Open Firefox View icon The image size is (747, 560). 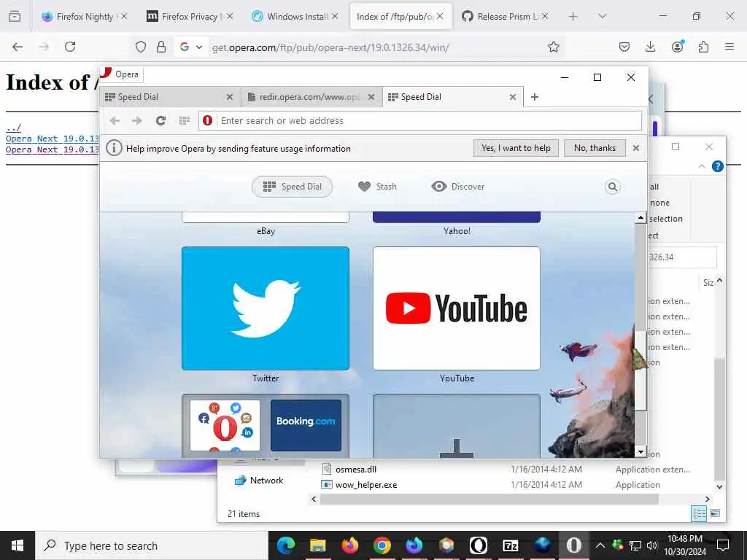coord(15,17)
